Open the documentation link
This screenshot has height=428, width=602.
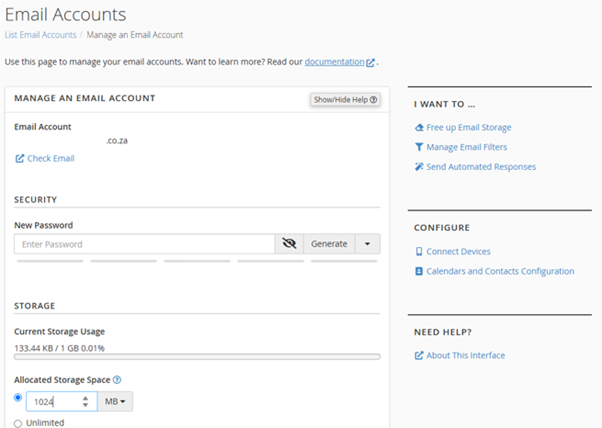tap(334, 62)
